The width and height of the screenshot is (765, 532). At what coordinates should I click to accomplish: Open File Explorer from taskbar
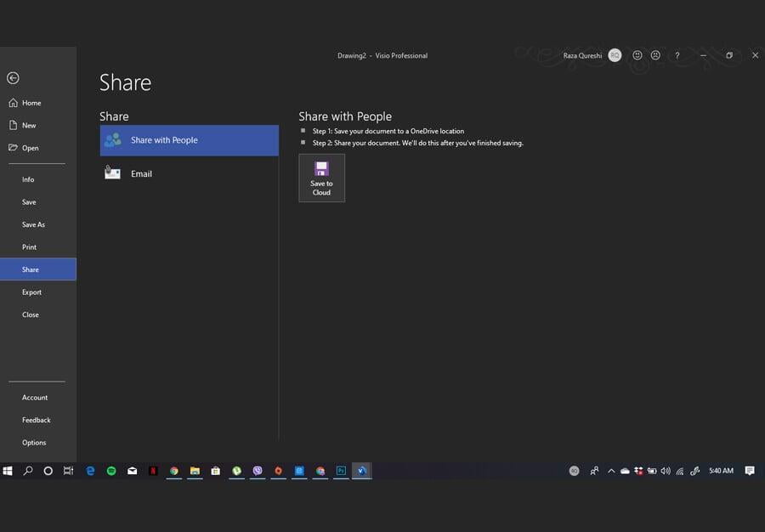(195, 471)
